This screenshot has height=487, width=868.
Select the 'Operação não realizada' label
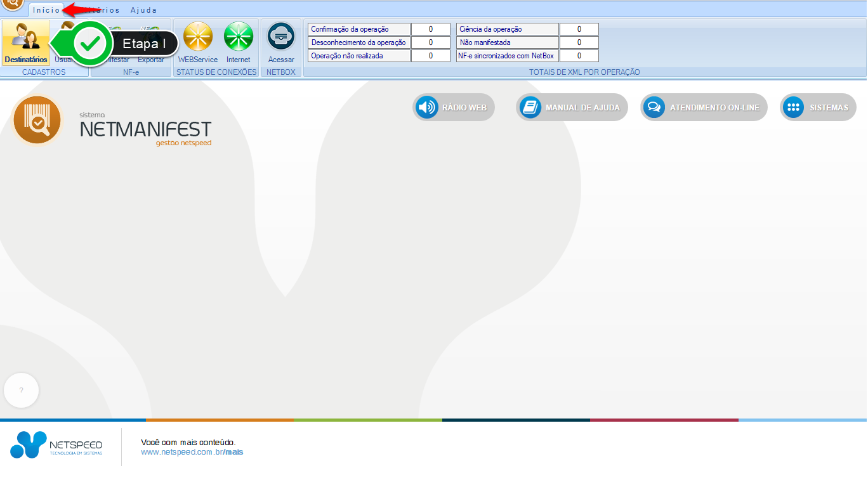tap(359, 56)
